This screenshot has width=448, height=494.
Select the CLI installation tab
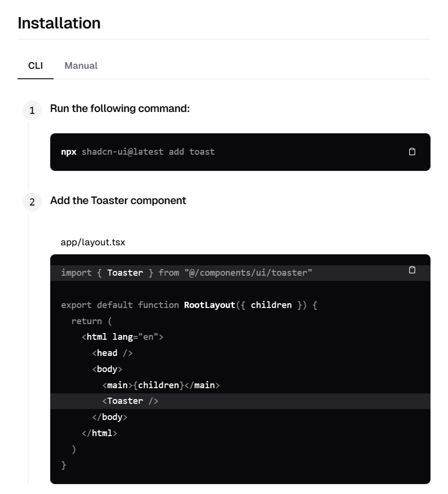coord(36,66)
